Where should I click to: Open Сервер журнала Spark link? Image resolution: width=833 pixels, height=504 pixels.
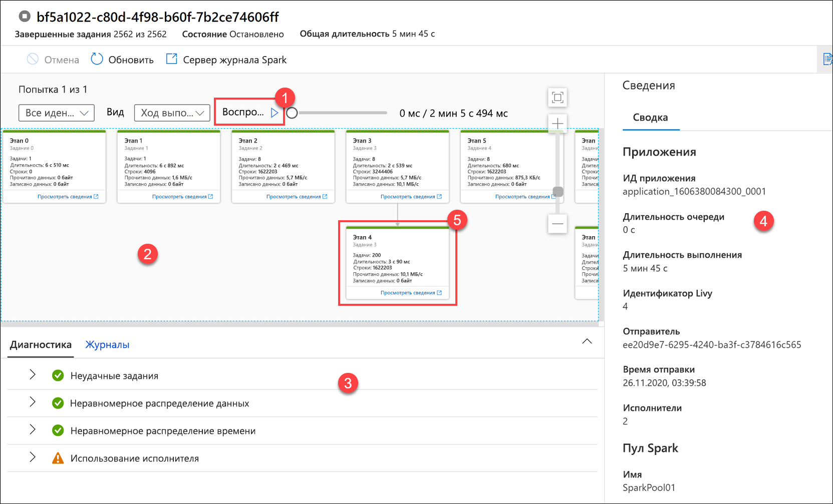coord(226,60)
